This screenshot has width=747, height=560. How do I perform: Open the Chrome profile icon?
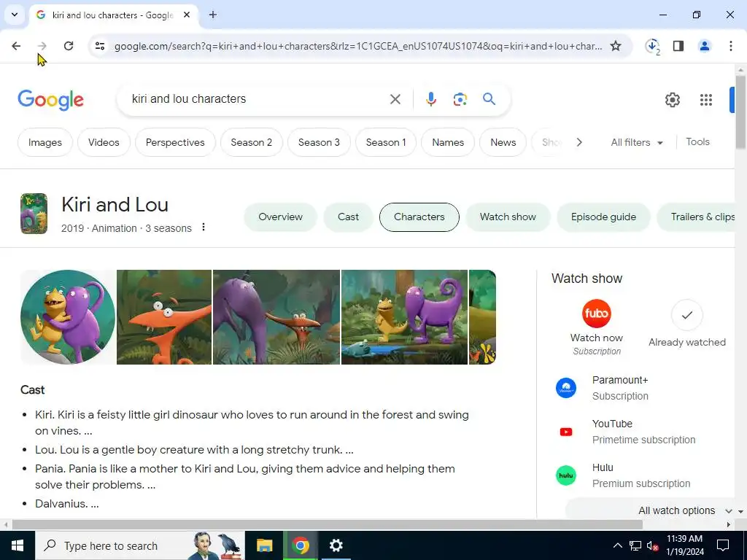pyautogui.click(x=704, y=46)
